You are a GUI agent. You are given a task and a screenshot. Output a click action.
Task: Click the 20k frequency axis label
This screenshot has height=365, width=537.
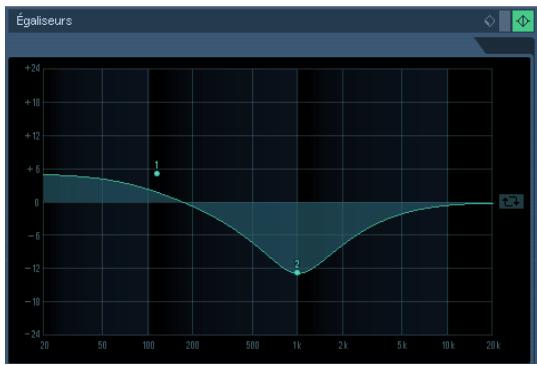point(493,345)
